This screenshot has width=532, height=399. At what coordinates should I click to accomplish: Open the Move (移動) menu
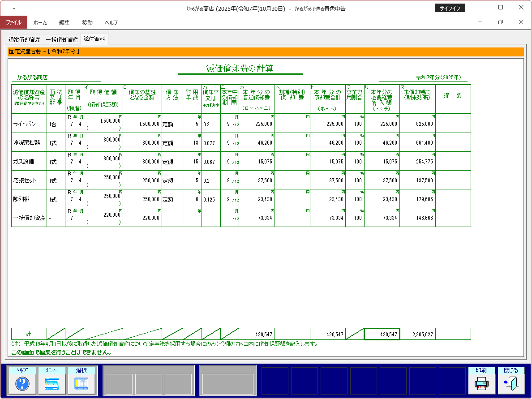click(x=87, y=22)
